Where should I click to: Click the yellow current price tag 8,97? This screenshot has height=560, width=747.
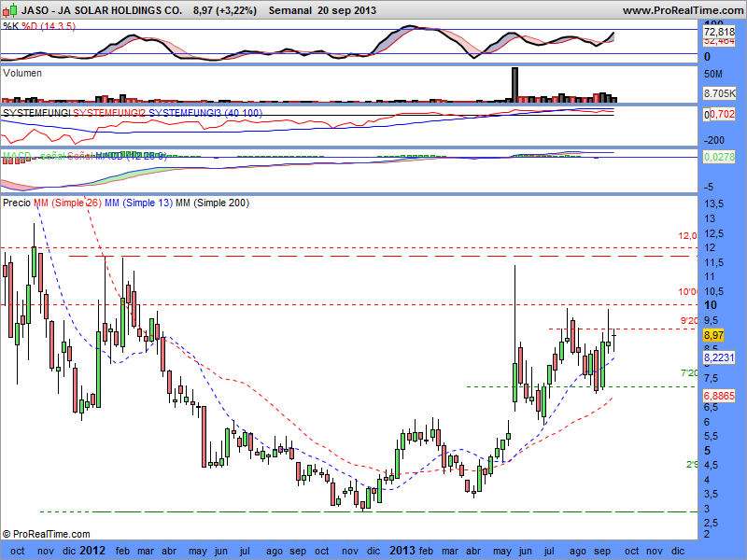point(713,335)
